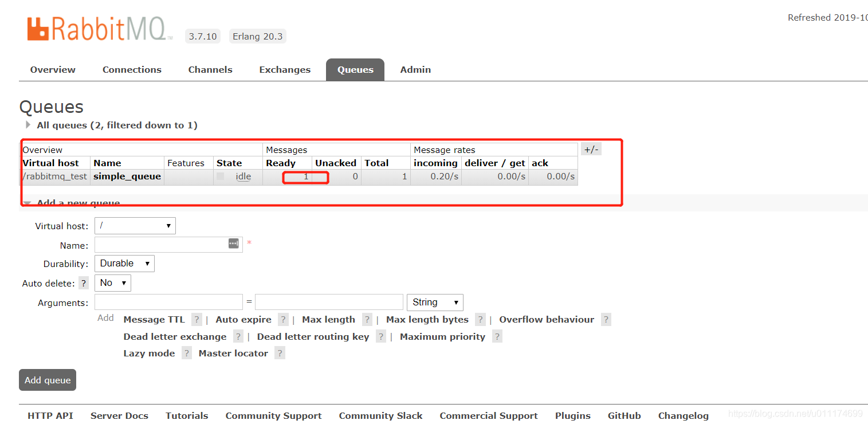Open the Dead letter exchange help icon
The image size is (868, 424).
pyautogui.click(x=238, y=337)
